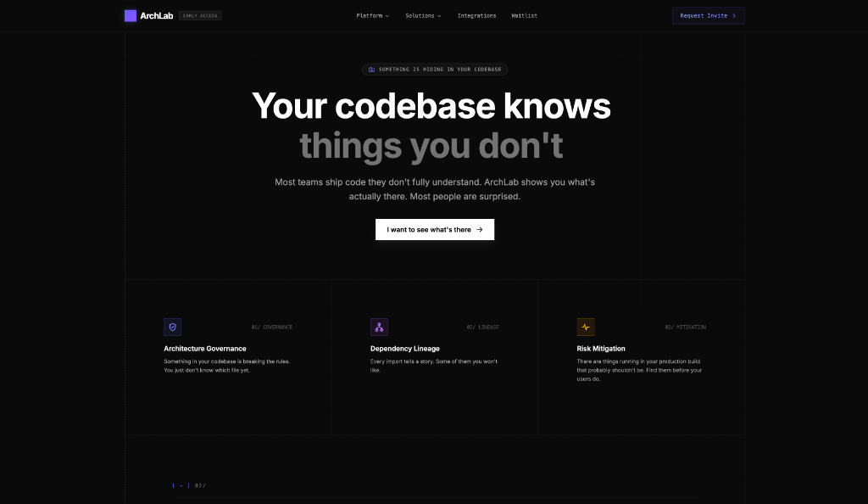Open the Platform dropdown menu
The width and height of the screenshot is (868, 504).
click(x=373, y=15)
